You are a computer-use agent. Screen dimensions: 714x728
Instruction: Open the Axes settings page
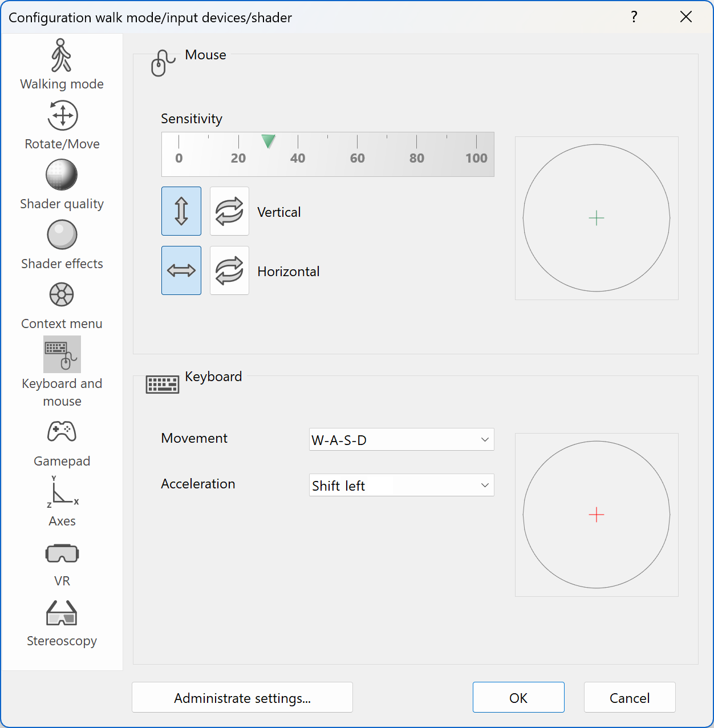click(62, 493)
